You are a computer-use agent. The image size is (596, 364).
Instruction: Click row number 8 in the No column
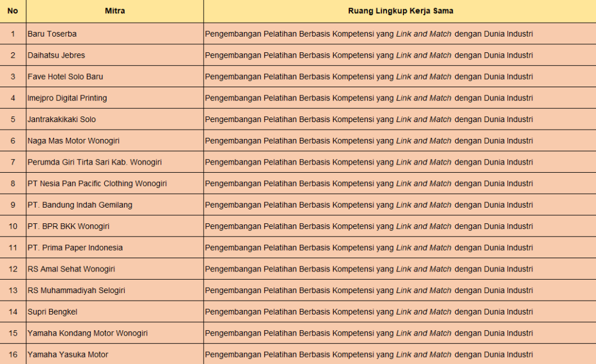click(x=13, y=183)
